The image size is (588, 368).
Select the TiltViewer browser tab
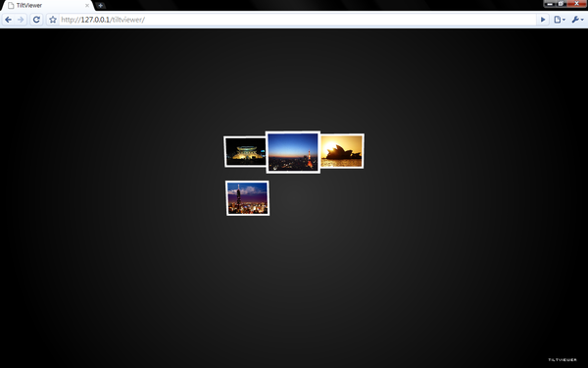(x=47, y=6)
